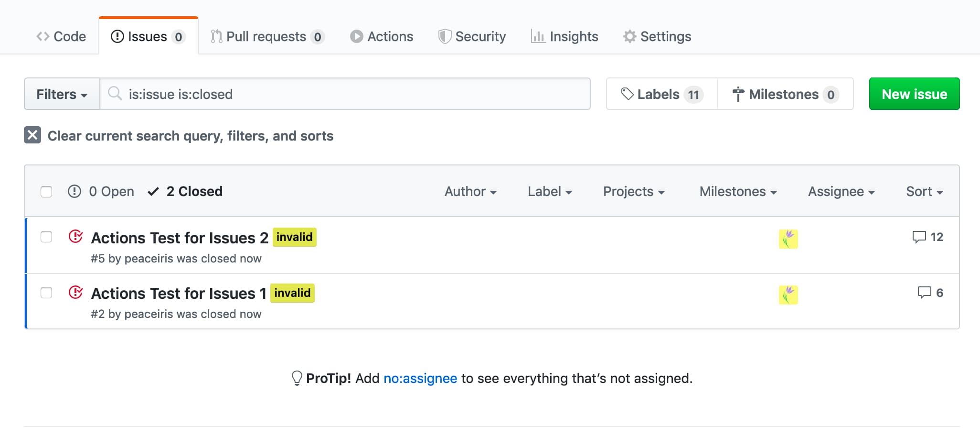Open the Sort dropdown
This screenshot has width=980, height=437.
(924, 191)
